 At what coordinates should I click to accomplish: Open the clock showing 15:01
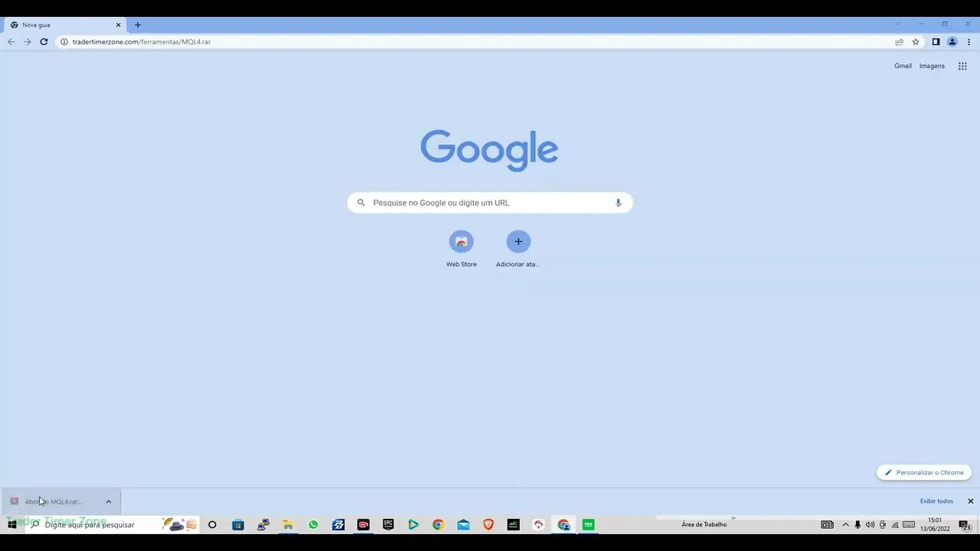(934, 524)
